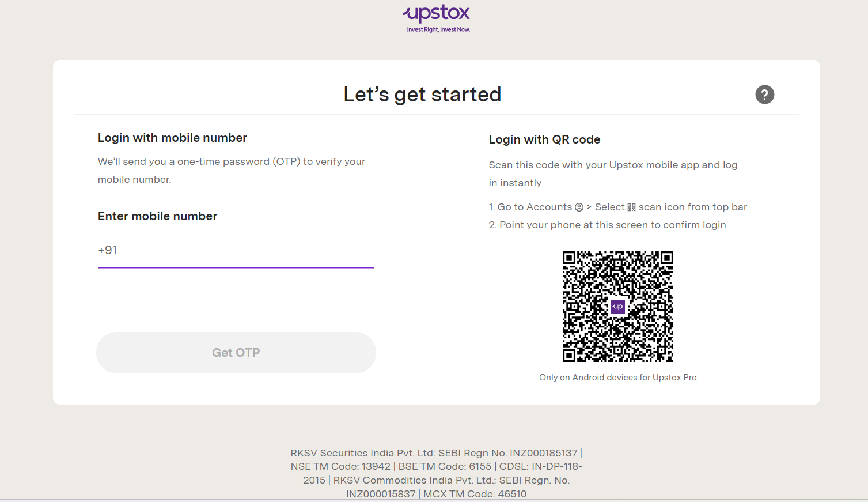
Task: Click the accounts profile icon in step one
Action: point(579,207)
